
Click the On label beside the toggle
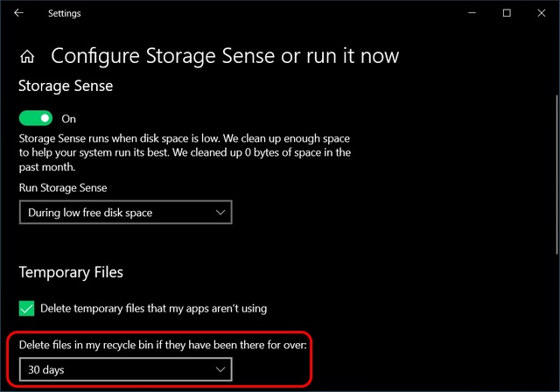[x=68, y=119]
